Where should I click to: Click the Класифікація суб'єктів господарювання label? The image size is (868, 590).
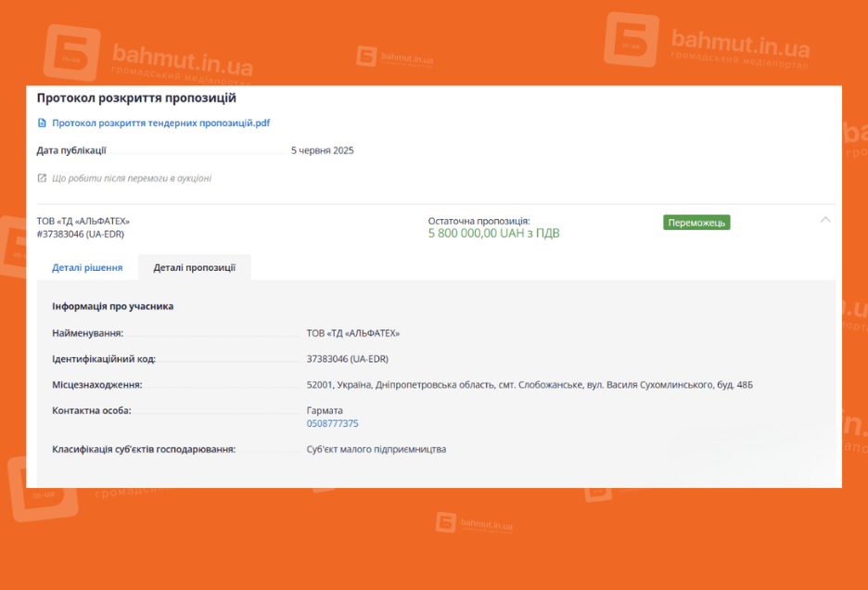144,449
